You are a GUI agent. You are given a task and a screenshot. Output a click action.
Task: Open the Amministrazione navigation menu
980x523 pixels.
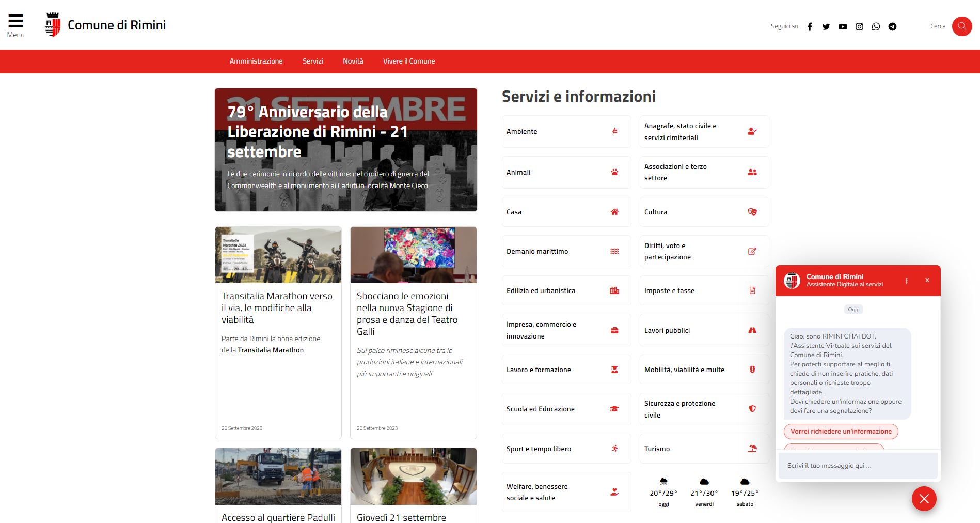click(x=256, y=61)
